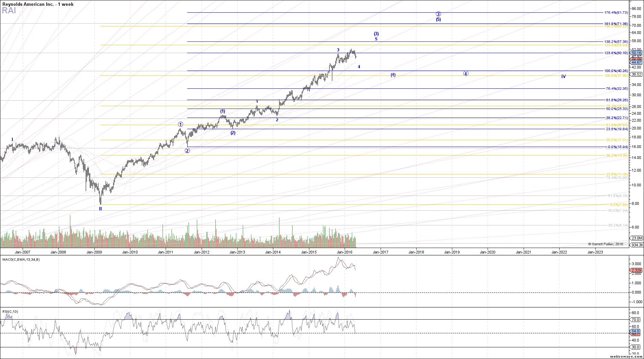Screen dimensions: 644x359
Task: Click the blue 100.0%(40.26) level label
Action: [616, 71]
